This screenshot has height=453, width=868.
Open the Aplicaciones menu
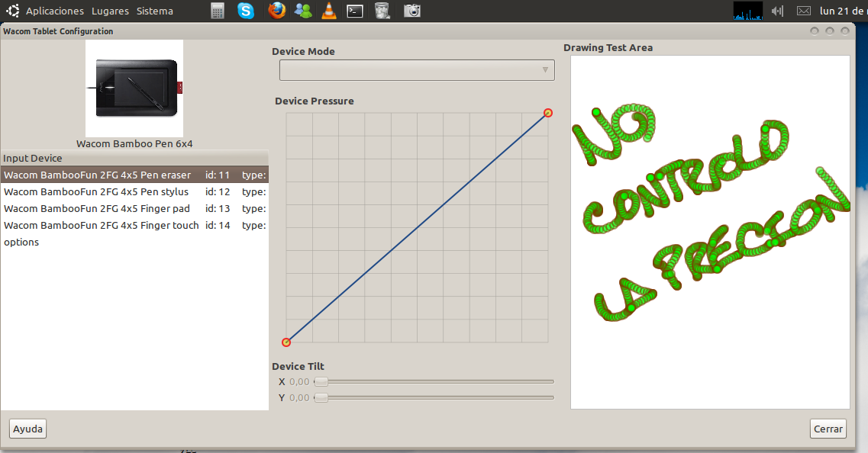55,11
